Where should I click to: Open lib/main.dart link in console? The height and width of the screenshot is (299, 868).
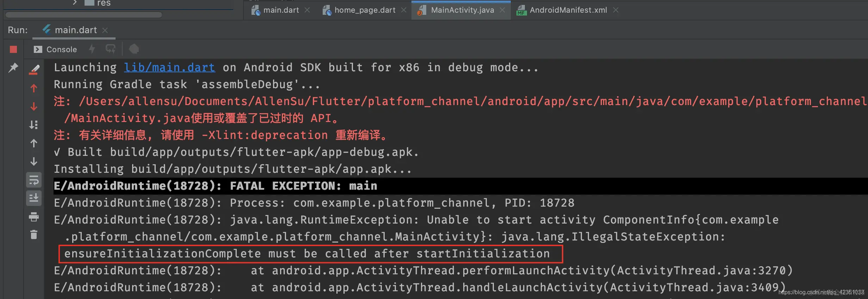169,67
